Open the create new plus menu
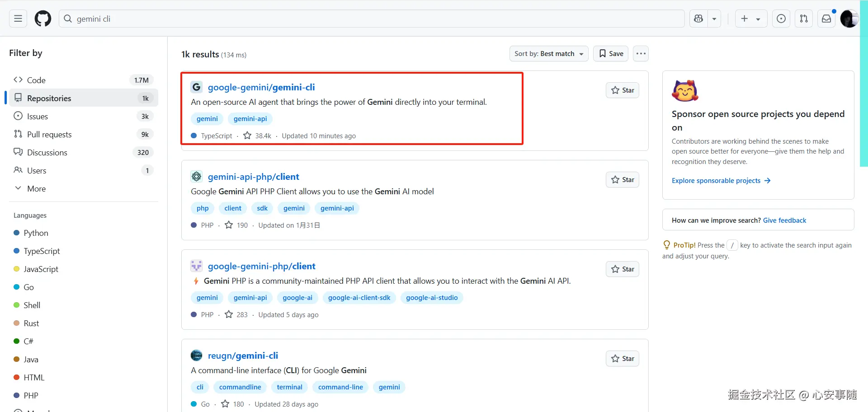The width and height of the screenshot is (868, 412). (x=751, y=19)
